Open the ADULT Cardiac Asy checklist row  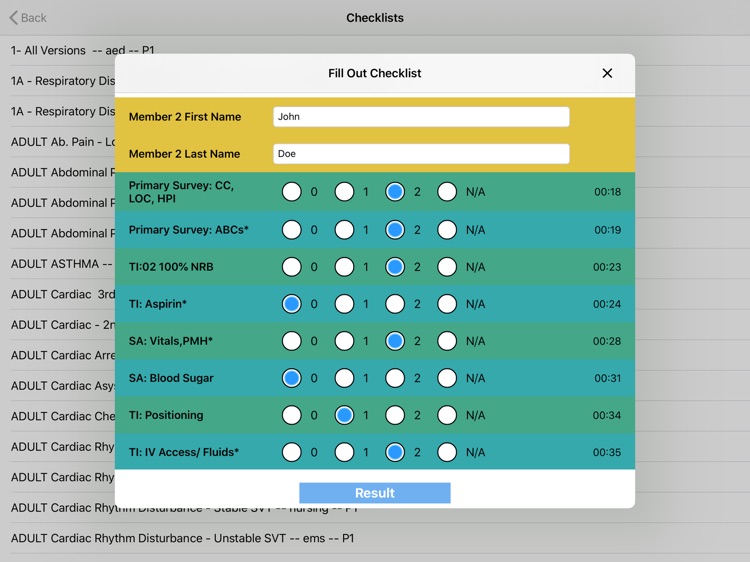click(x=62, y=386)
